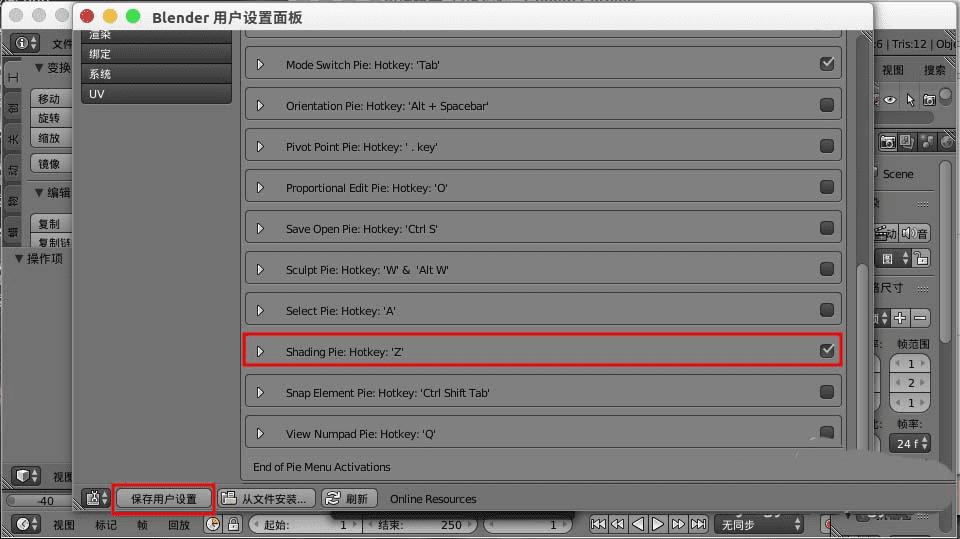The width and height of the screenshot is (960, 539).
Task: Click the outliner renderability camera icon
Action: click(929, 100)
